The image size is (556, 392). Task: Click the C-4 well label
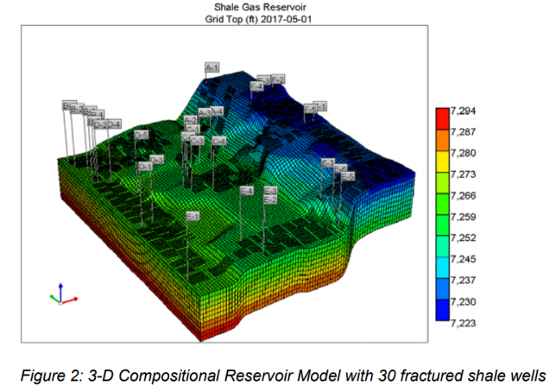click(x=219, y=140)
